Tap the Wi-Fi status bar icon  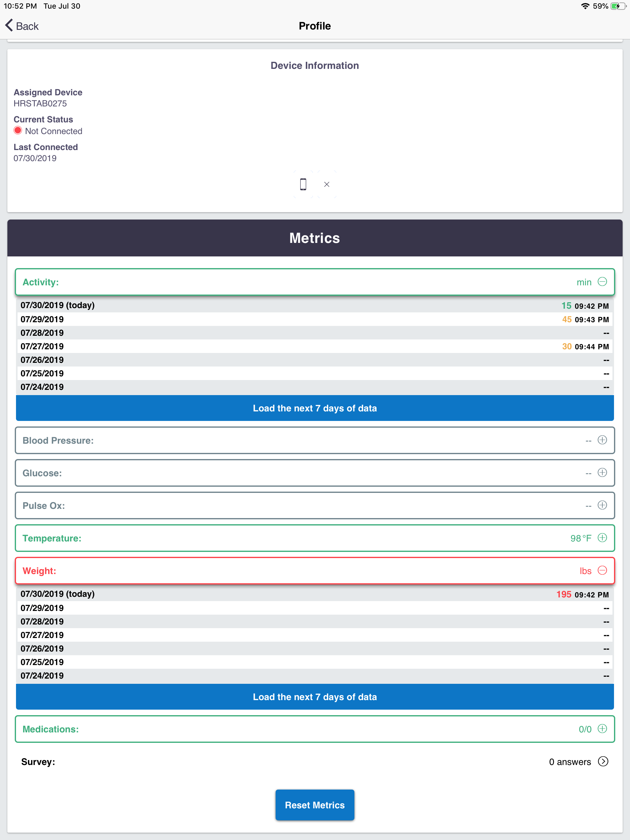[585, 6]
